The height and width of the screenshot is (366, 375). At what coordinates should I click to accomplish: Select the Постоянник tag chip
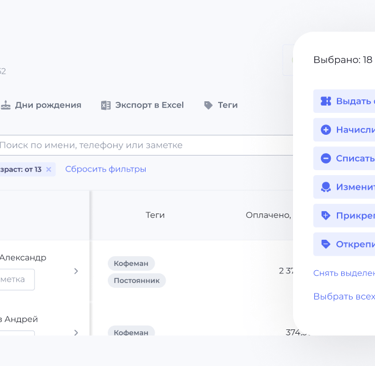(137, 281)
